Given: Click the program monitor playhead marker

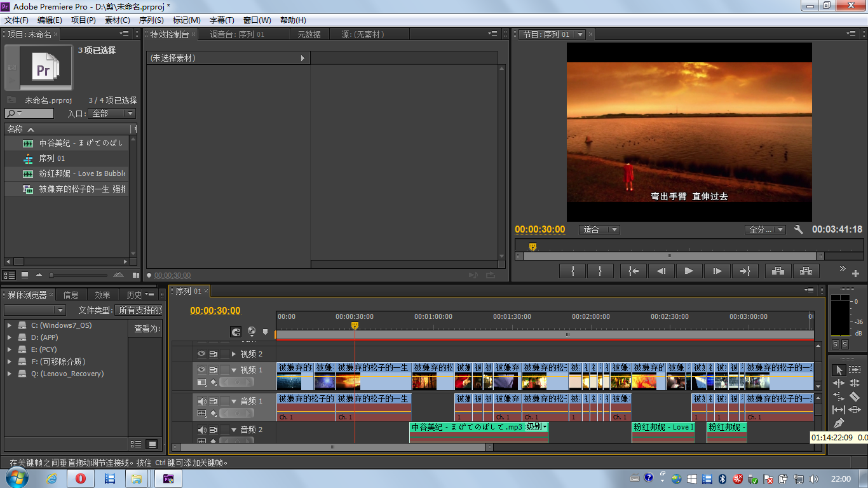Looking at the screenshot, I should (x=532, y=247).
